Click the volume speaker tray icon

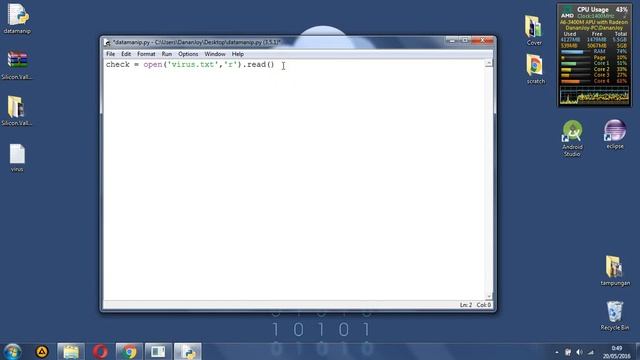click(579, 352)
